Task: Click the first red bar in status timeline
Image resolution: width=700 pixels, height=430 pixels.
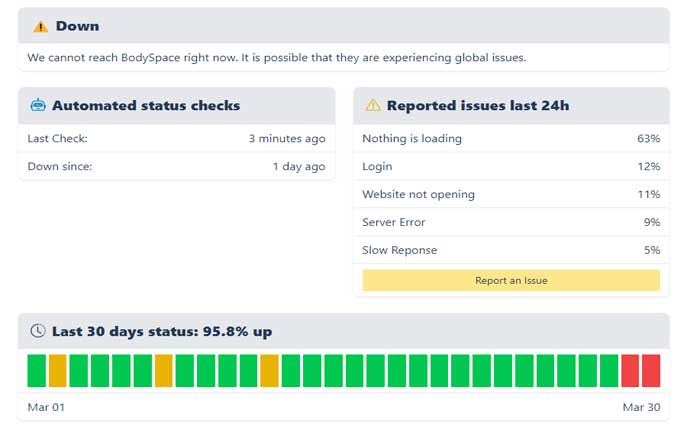Action: click(x=630, y=370)
